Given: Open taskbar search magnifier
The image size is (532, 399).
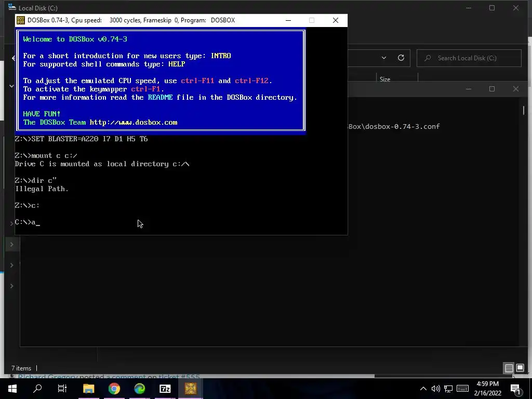Looking at the screenshot, I should (37, 389).
